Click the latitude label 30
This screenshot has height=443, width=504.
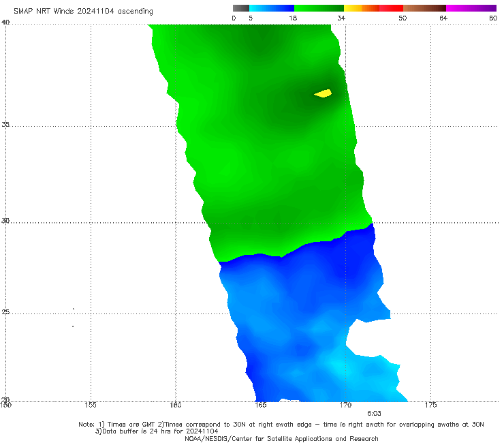tap(5, 220)
